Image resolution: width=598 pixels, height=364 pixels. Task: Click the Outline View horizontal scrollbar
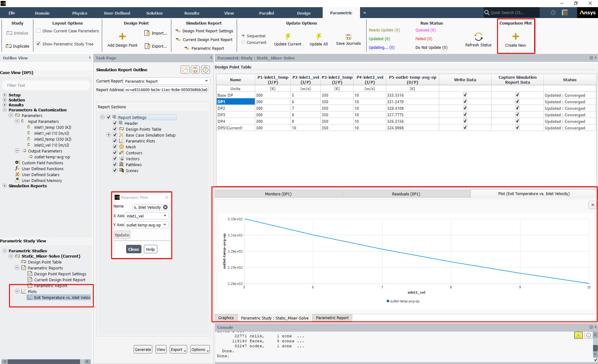pyautogui.click(x=44, y=362)
